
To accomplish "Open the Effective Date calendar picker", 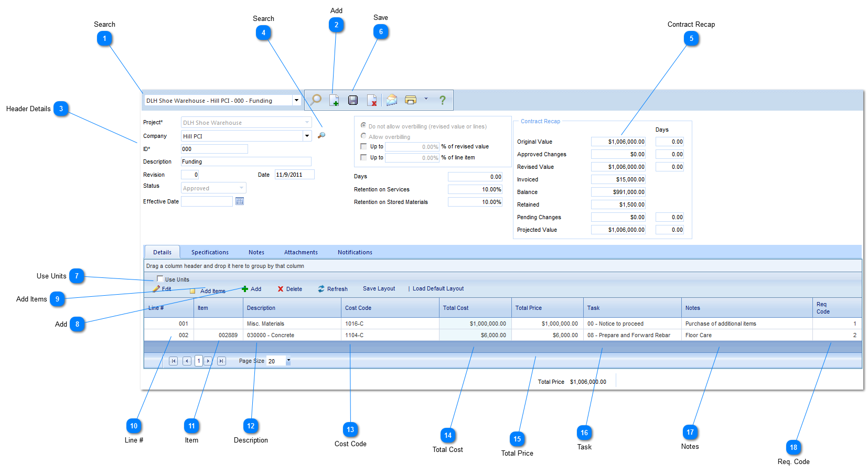I will pos(240,201).
